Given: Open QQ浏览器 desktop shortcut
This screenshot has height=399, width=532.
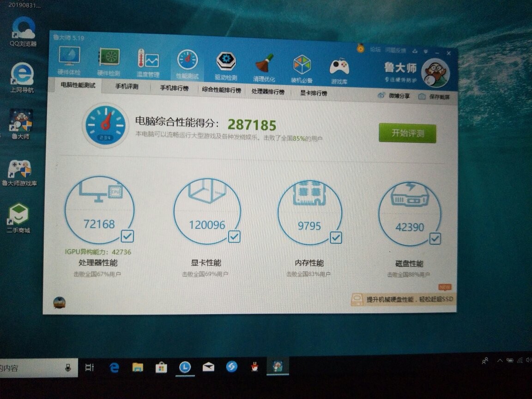Looking at the screenshot, I should [x=23, y=31].
